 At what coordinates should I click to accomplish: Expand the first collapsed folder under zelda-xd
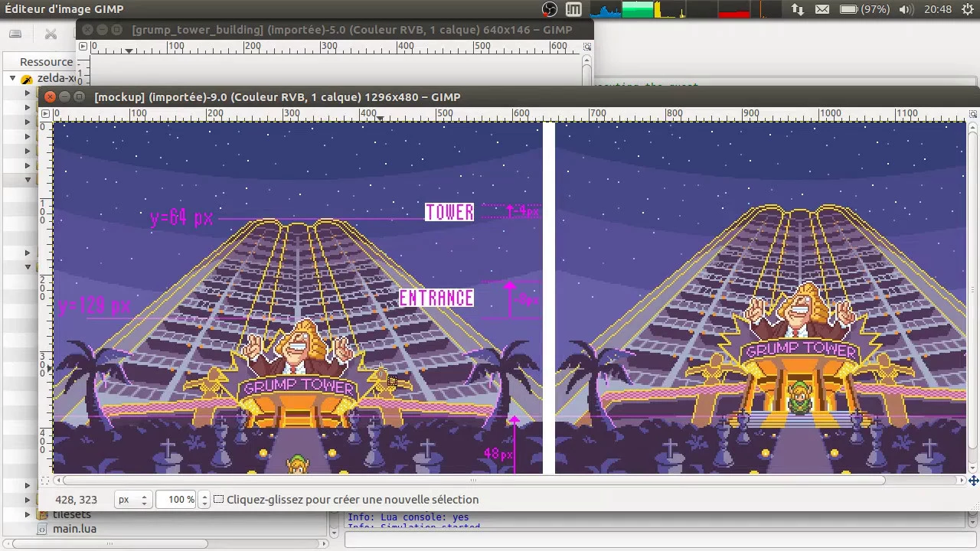click(x=28, y=93)
